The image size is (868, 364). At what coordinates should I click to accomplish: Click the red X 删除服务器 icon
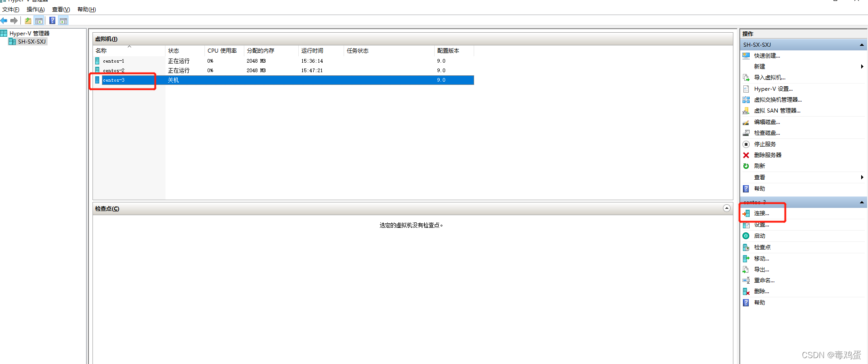[x=746, y=155]
